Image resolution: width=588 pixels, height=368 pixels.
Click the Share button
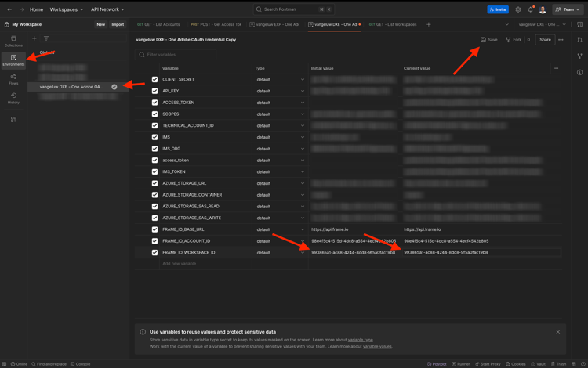[545, 39]
